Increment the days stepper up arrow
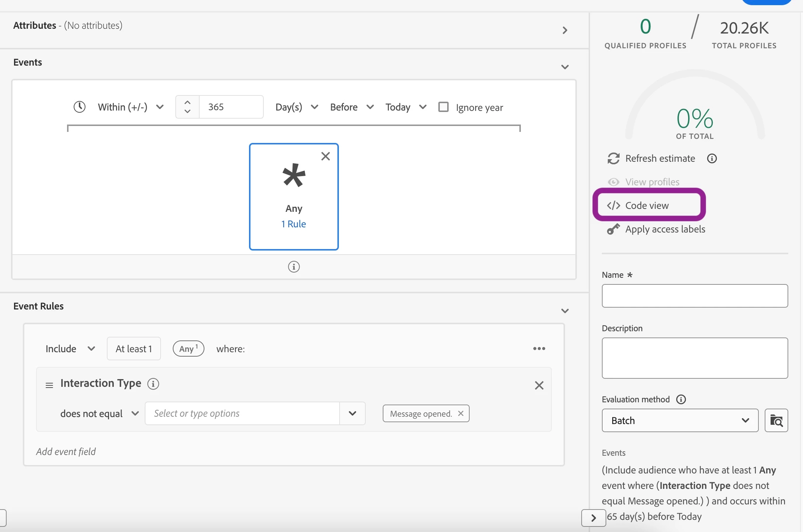Viewport: 803px width, 532px height. coord(187,103)
